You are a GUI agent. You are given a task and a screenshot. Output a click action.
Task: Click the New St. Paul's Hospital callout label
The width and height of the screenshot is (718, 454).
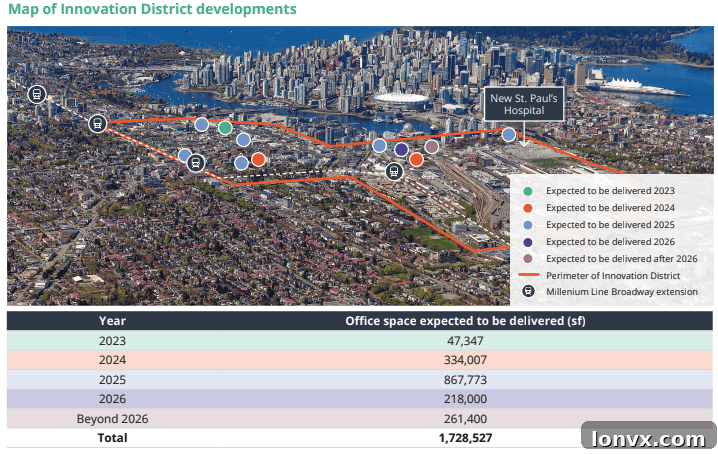click(x=524, y=104)
